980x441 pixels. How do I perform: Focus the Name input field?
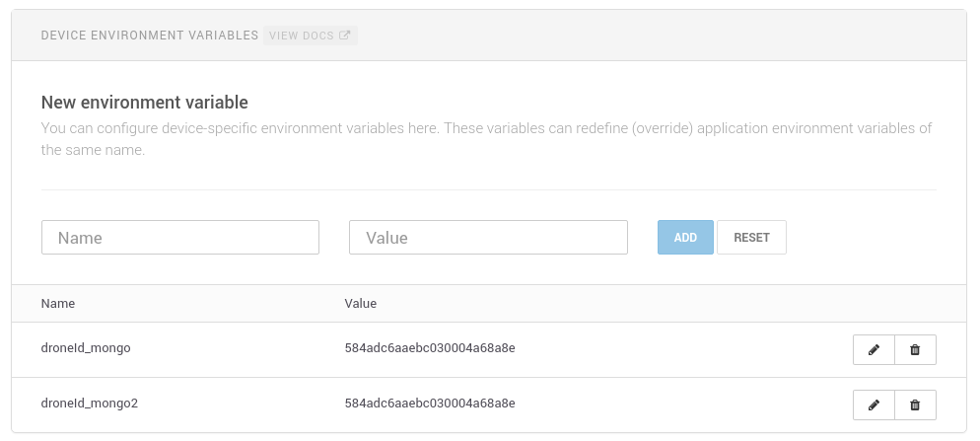click(180, 238)
